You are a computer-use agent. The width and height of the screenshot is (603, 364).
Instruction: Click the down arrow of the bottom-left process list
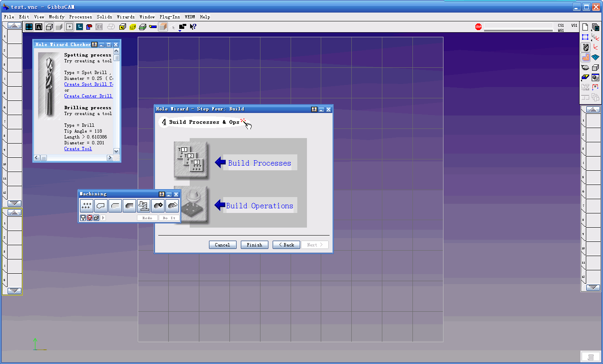coord(14,291)
